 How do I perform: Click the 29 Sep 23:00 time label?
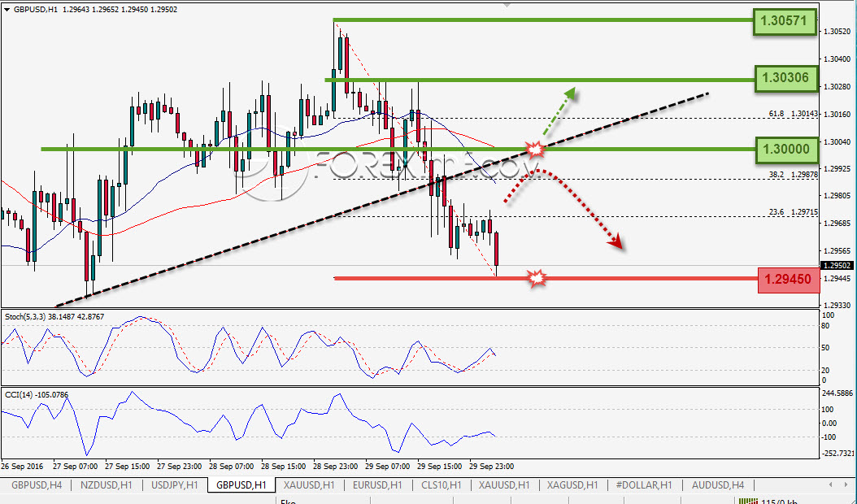[491, 467]
